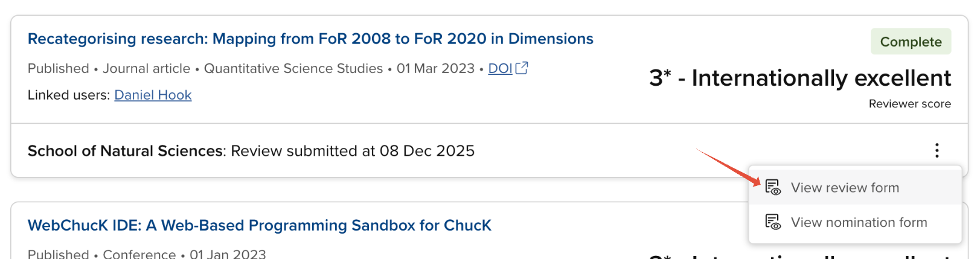Click the "01 Mar 2023" publication date
This screenshot has height=259, width=980.
tap(435, 69)
